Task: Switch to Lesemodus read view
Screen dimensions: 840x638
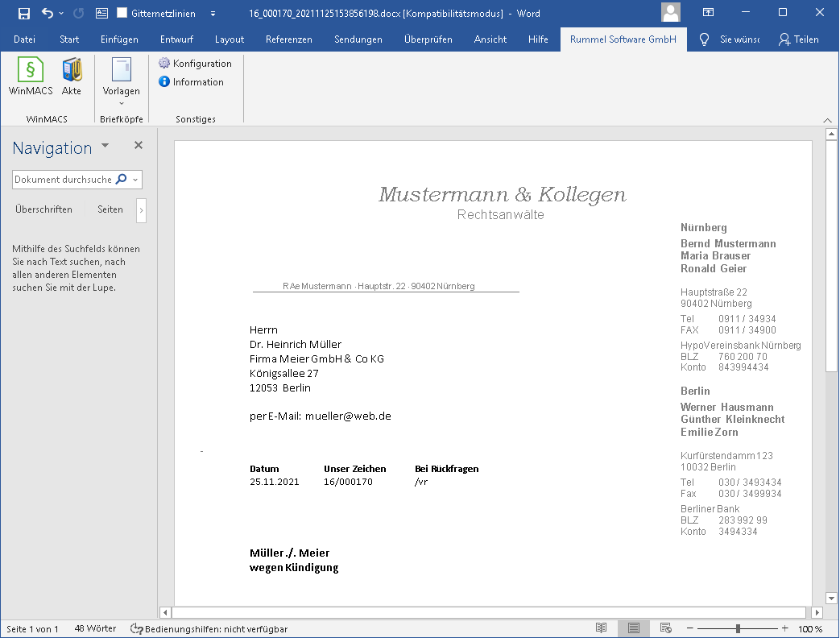Action: tap(601, 628)
